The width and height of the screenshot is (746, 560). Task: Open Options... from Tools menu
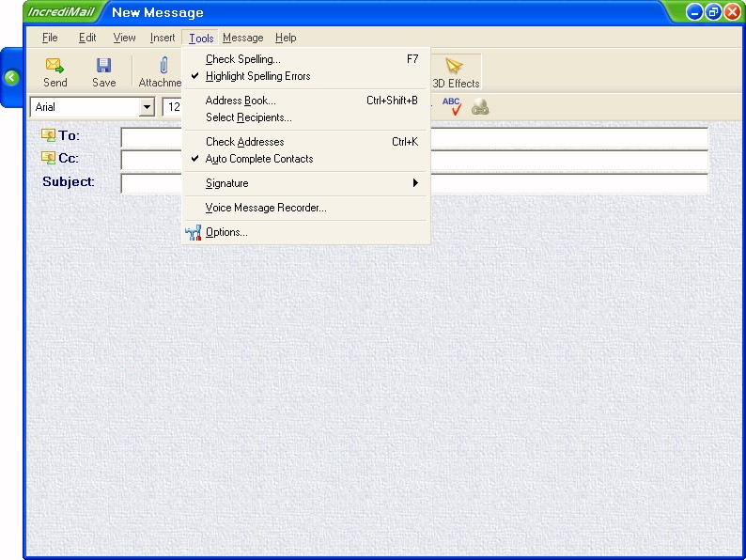pyautogui.click(x=306, y=233)
